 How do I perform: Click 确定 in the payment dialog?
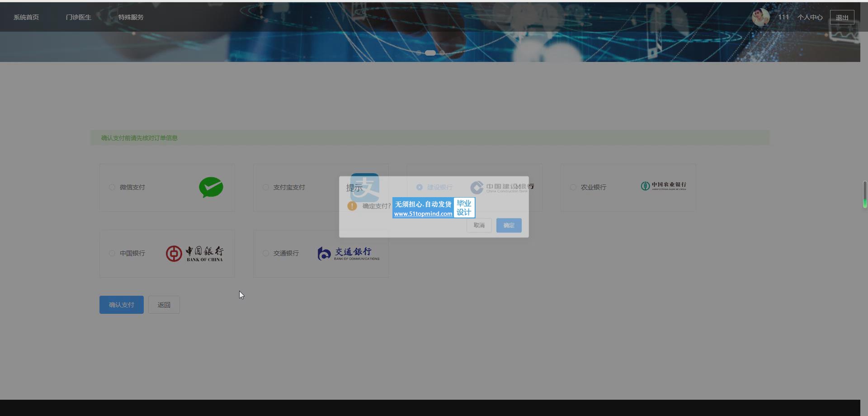[509, 225]
